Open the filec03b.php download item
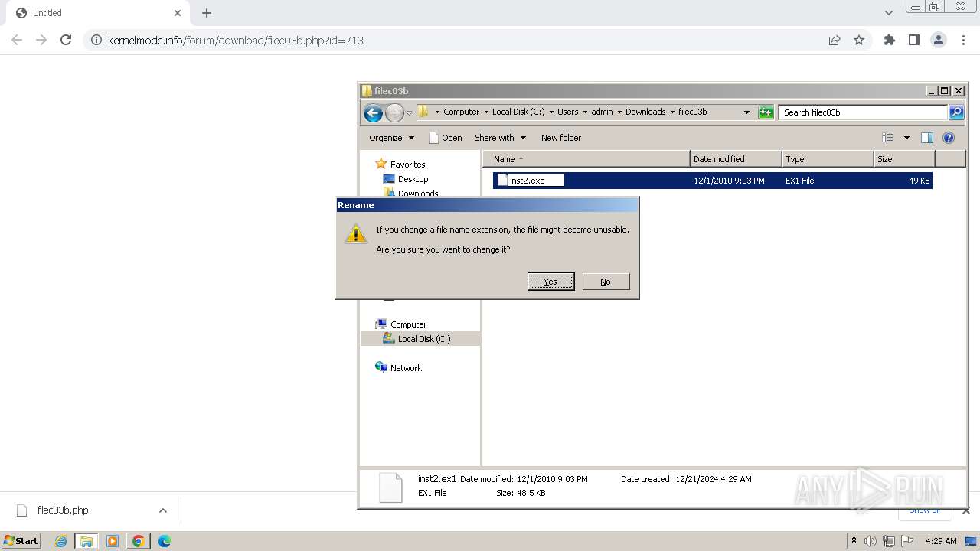The image size is (980, 551). (63, 510)
